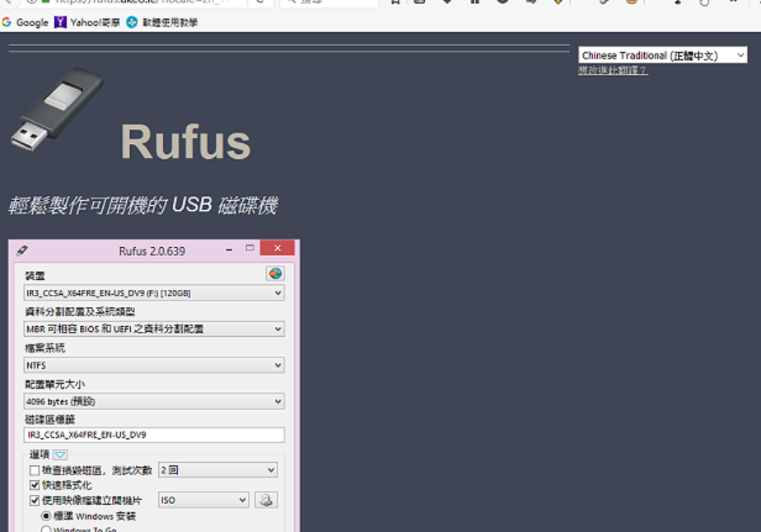Click the 裝置 label
Image resolution: width=761 pixels, height=532 pixels.
pyautogui.click(x=35, y=276)
